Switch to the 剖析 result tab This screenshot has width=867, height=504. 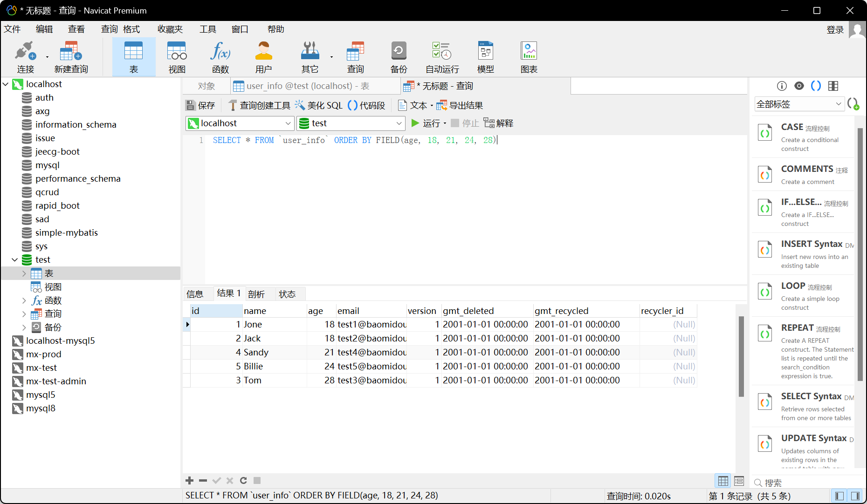tap(256, 294)
